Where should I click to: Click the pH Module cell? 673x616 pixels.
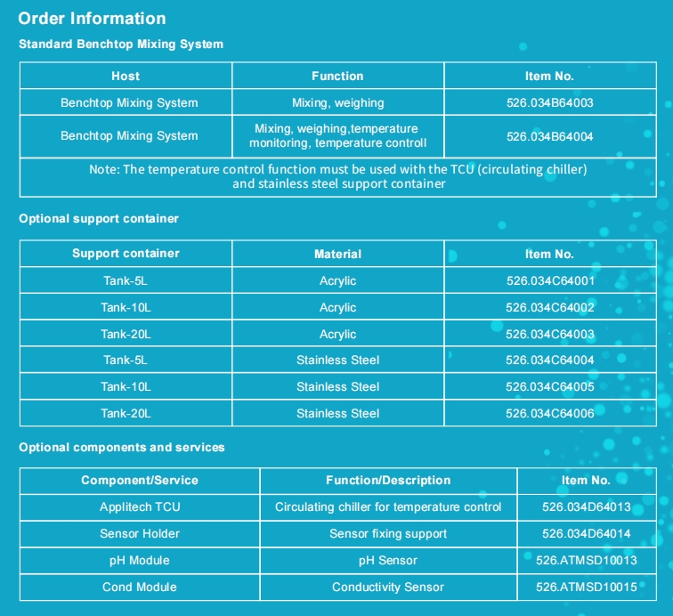[x=140, y=560]
